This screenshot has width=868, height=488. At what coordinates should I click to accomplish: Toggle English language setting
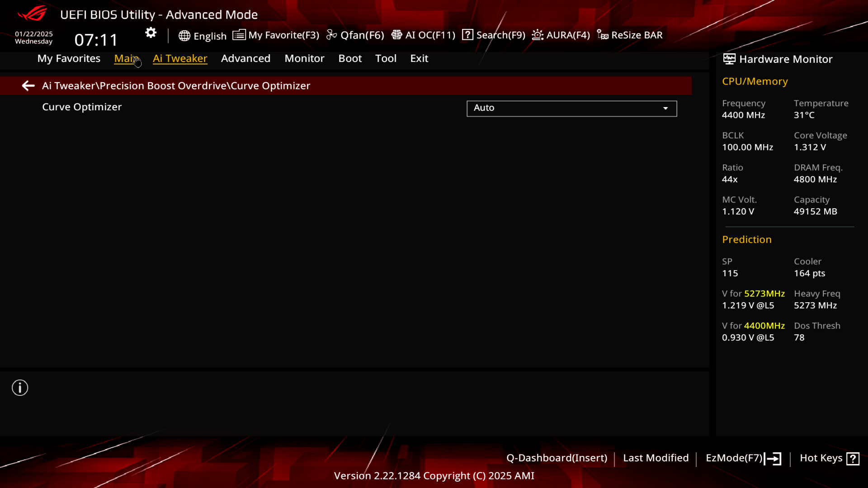click(x=203, y=34)
